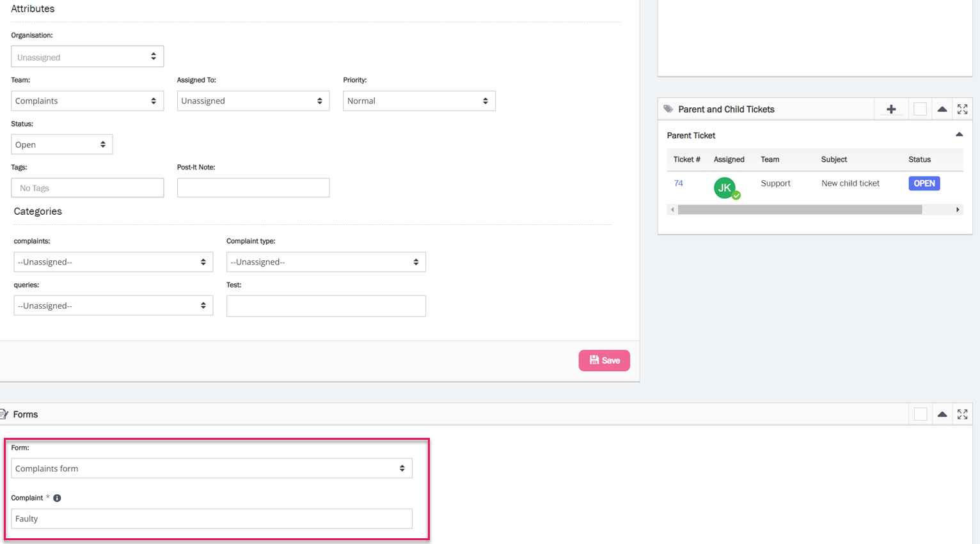
Task: Open the Priority dropdown set to Normal
Action: [419, 101]
